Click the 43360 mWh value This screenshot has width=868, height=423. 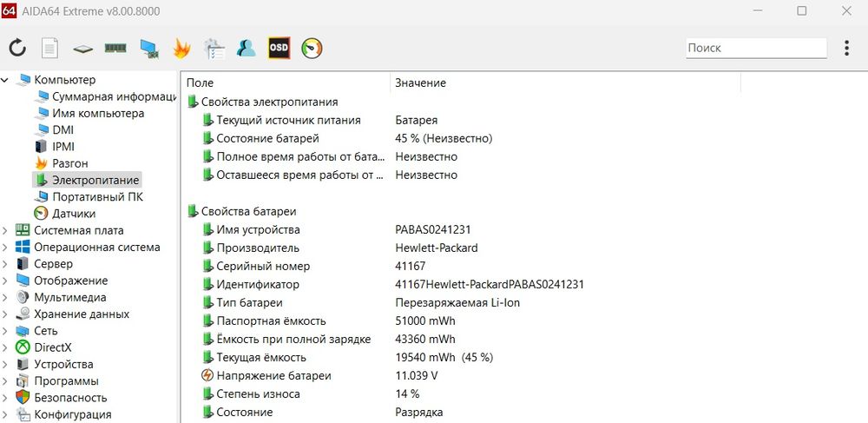tap(425, 340)
